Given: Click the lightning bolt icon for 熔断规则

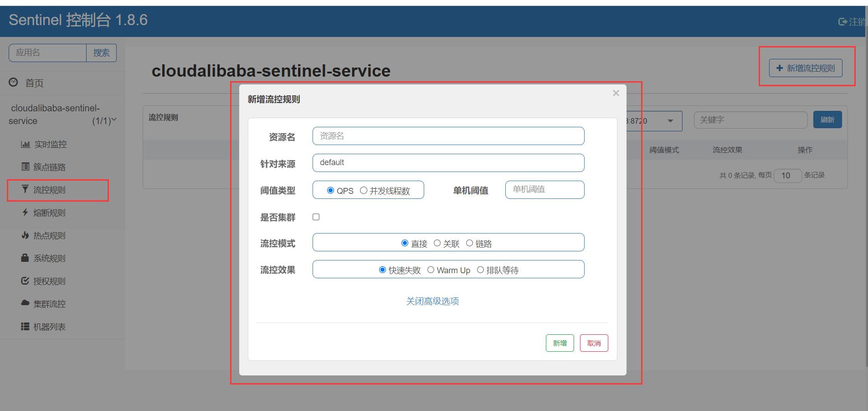Looking at the screenshot, I should coord(25,212).
